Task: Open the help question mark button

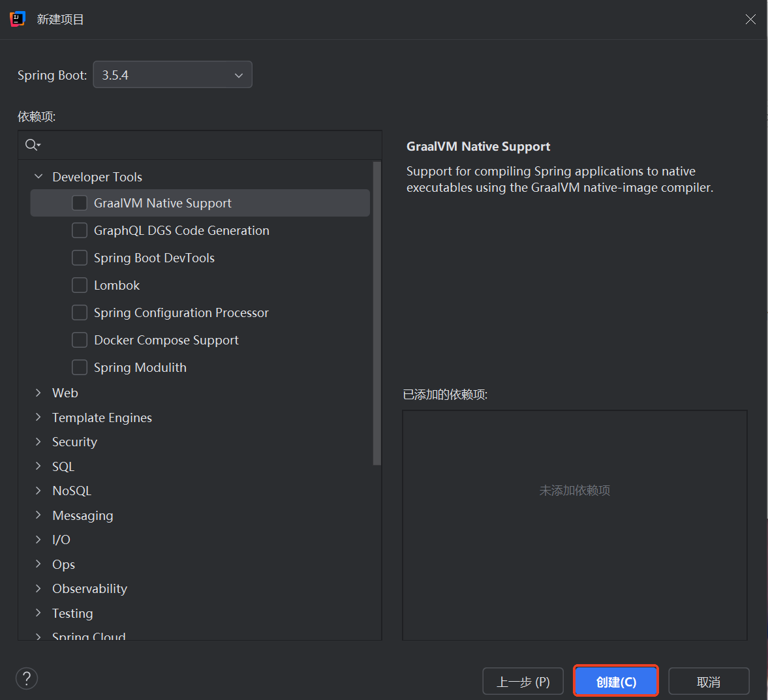Action: click(27, 678)
